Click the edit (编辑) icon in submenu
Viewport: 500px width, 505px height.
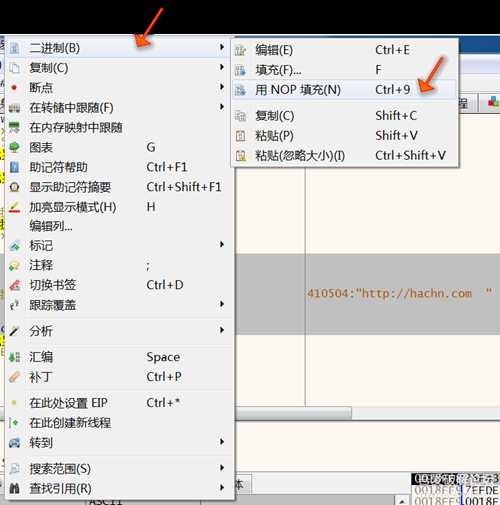(x=240, y=50)
